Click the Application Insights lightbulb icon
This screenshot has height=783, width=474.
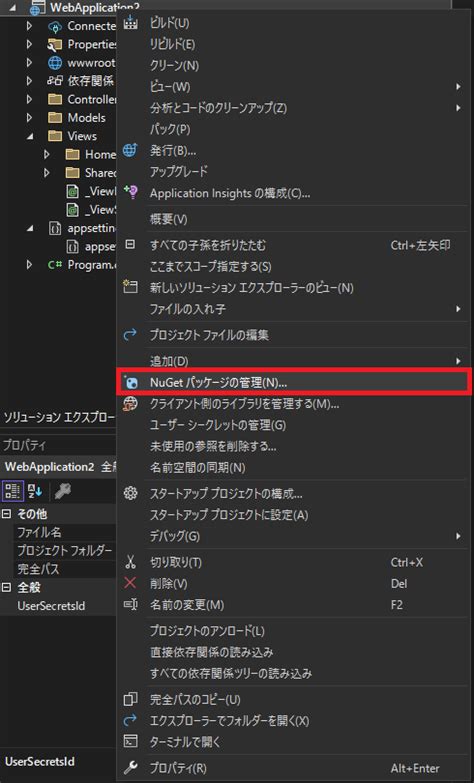(131, 192)
